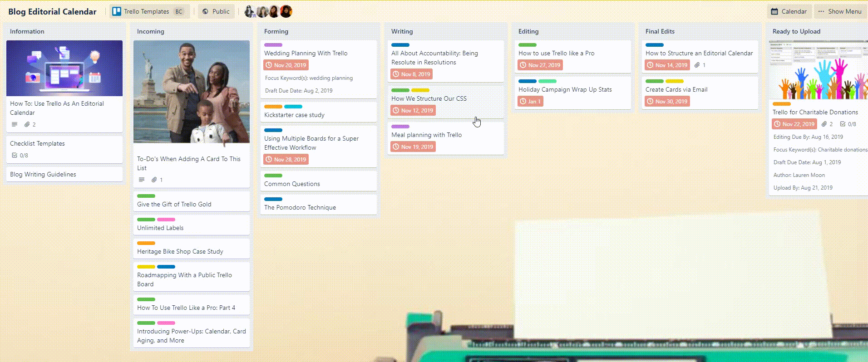Click the Editing list header
Viewport: 868px width, 362px height.
tap(528, 31)
